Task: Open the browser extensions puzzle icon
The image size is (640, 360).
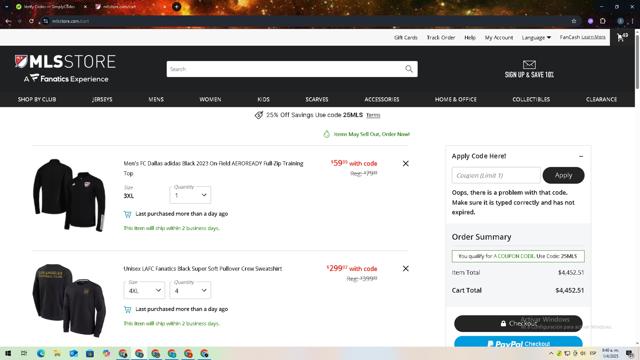Action: click(x=603, y=21)
